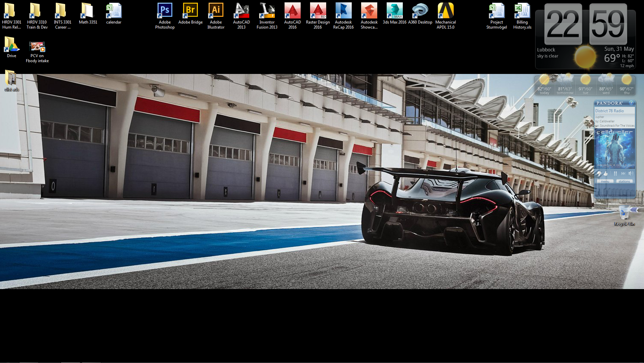
Task: Click the Sun, 31 May date
Action: (619, 49)
